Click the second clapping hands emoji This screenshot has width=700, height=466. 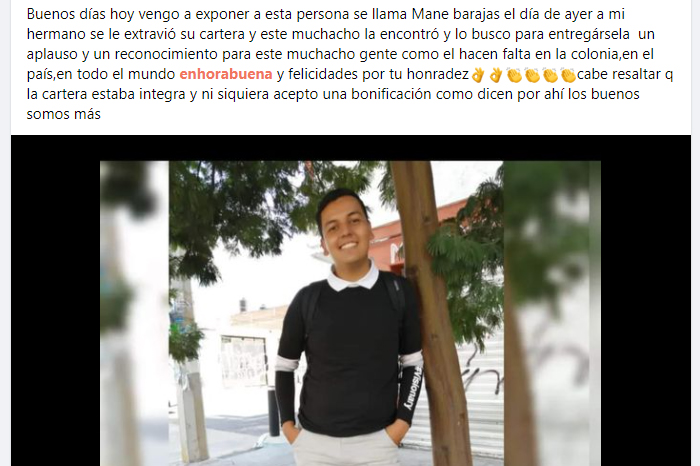click(x=532, y=75)
